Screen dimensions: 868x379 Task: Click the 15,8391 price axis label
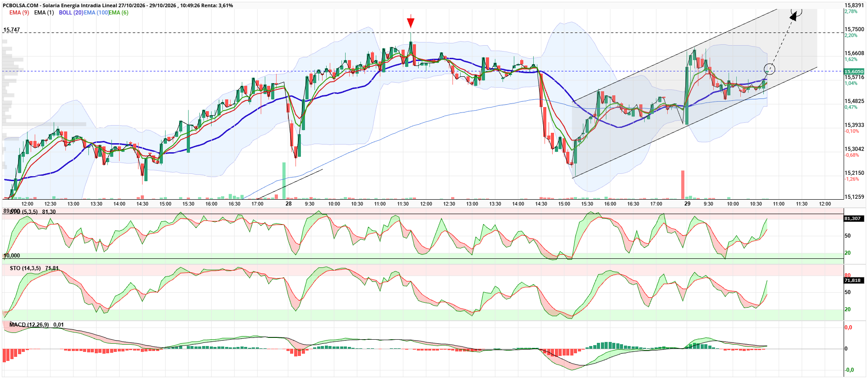coord(854,5)
